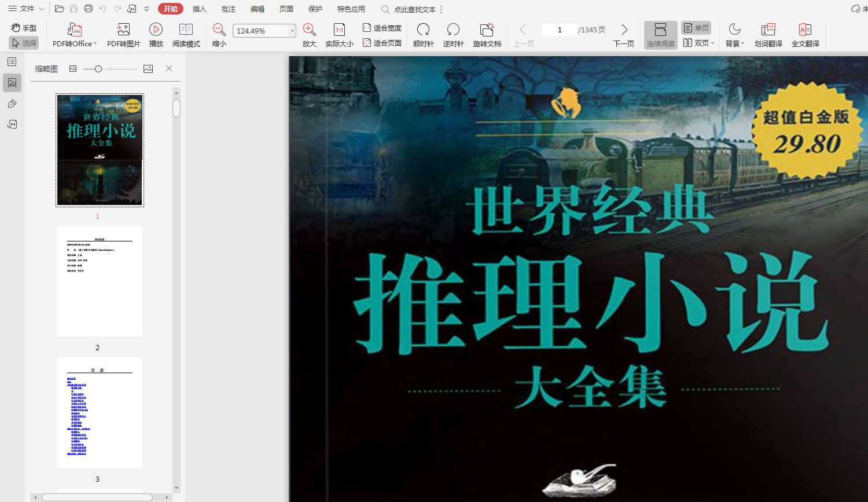The image size is (868, 502).
Task: Open 划词翻译 word translation
Action: pyautogui.click(x=768, y=35)
